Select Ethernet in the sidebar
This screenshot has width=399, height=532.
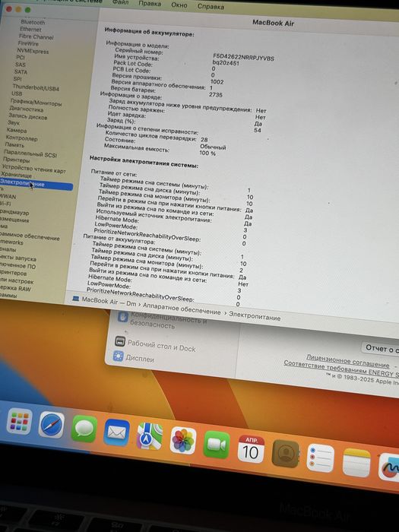coord(30,29)
